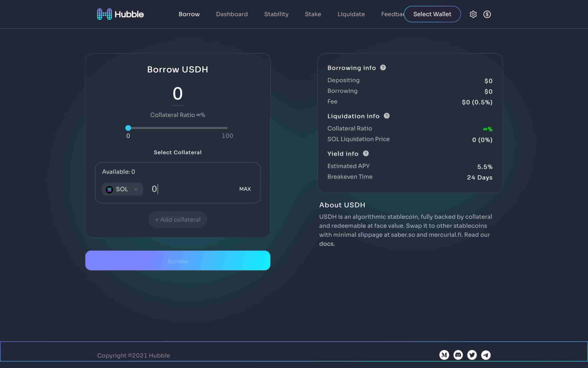Open the Stability section
The height and width of the screenshot is (368, 588).
pyautogui.click(x=276, y=14)
